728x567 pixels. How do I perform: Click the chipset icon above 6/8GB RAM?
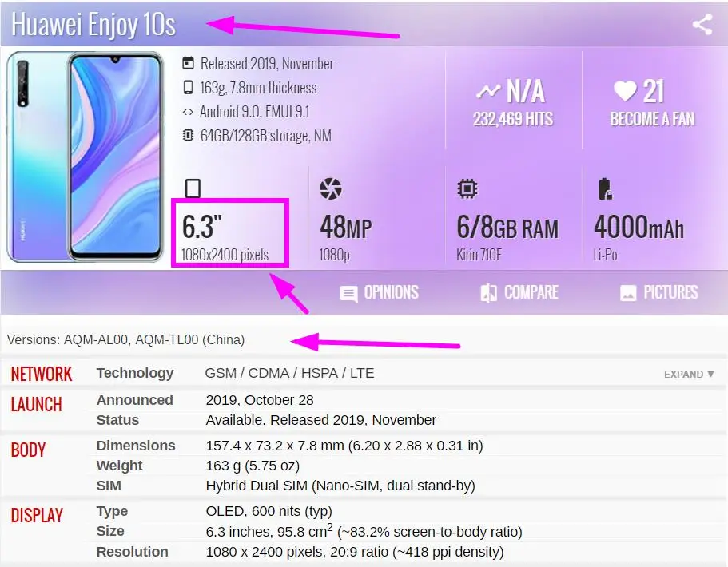(x=467, y=188)
